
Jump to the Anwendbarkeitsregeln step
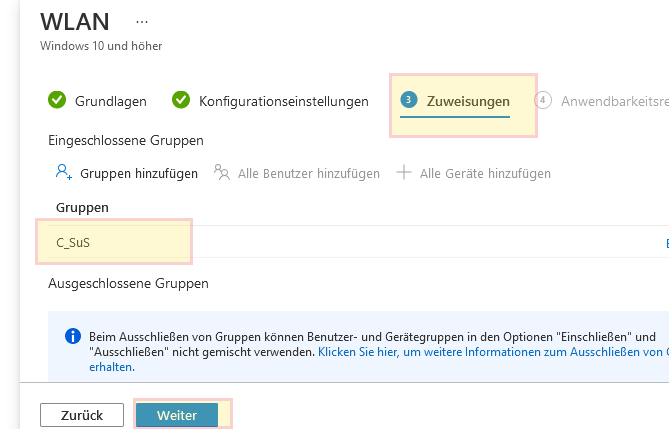coord(614,101)
